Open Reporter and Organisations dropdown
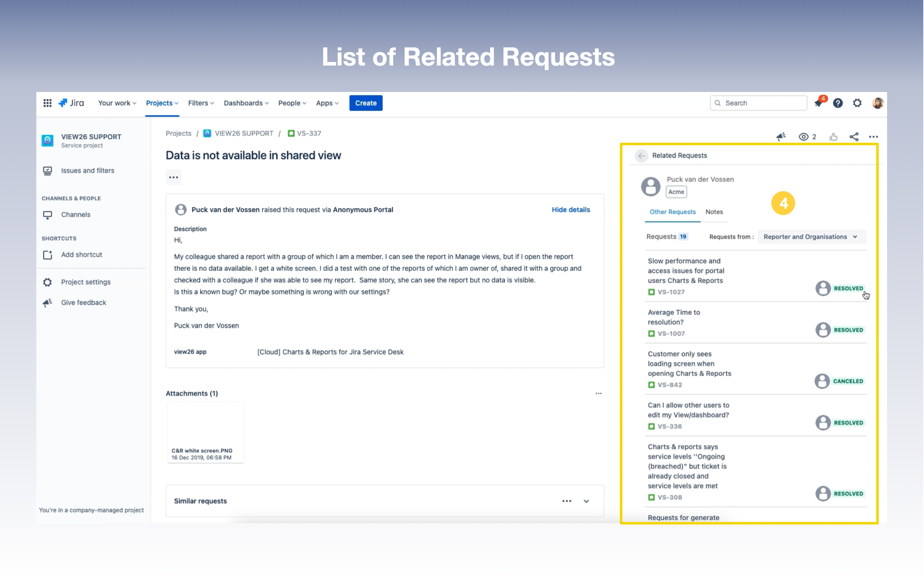The height and width of the screenshot is (581, 924). pyautogui.click(x=810, y=237)
